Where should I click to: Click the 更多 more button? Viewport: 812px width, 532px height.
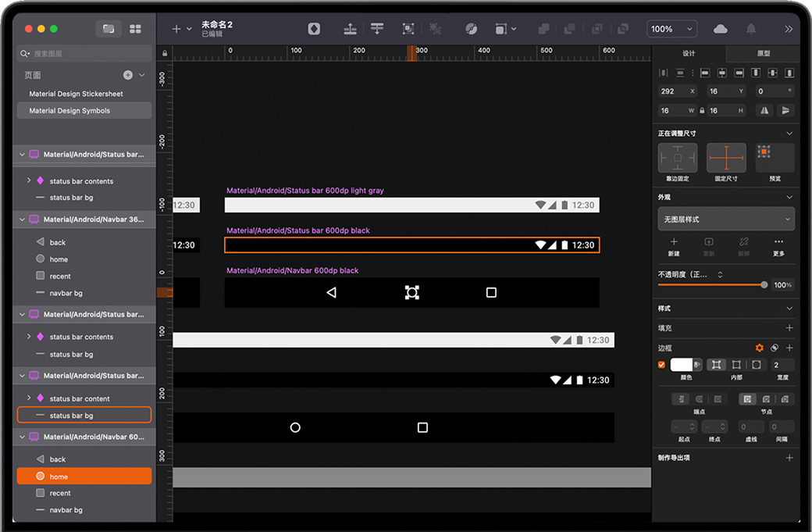778,246
